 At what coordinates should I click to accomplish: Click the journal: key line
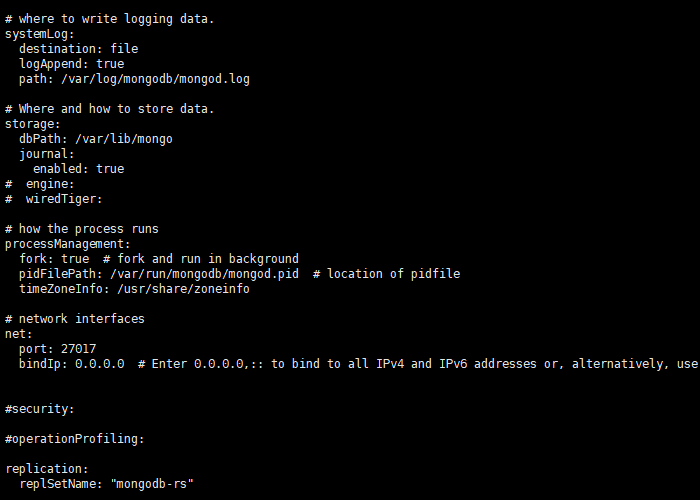pos(47,154)
